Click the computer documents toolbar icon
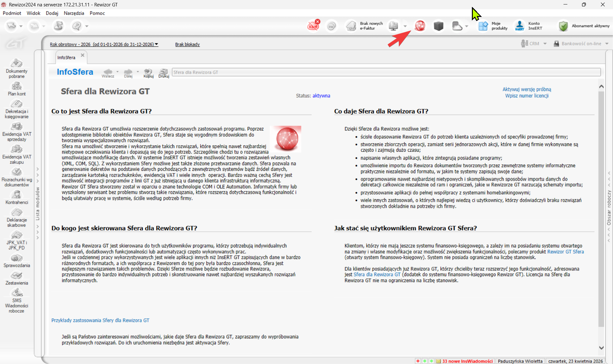613x364 pixels. [x=394, y=26]
